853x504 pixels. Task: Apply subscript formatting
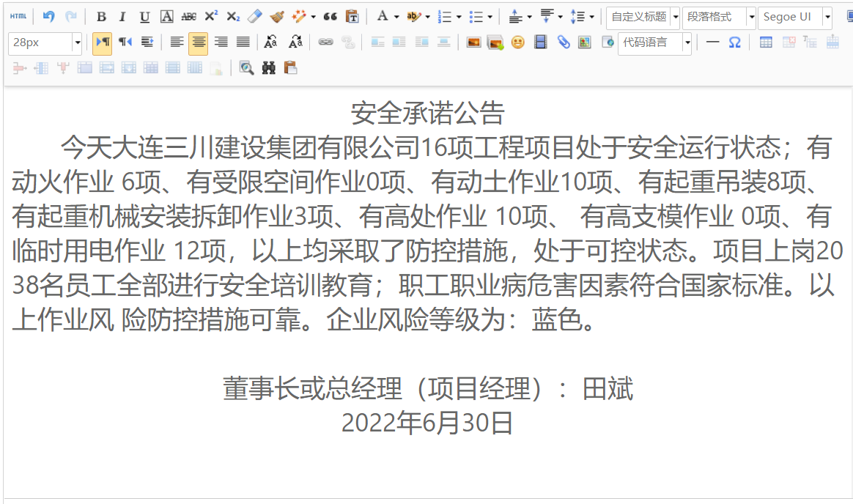(x=233, y=17)
